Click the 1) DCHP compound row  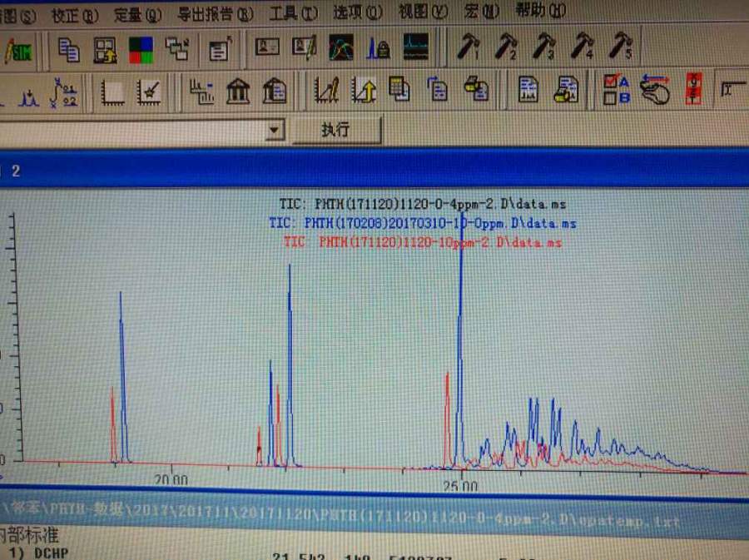coord(39,553)
